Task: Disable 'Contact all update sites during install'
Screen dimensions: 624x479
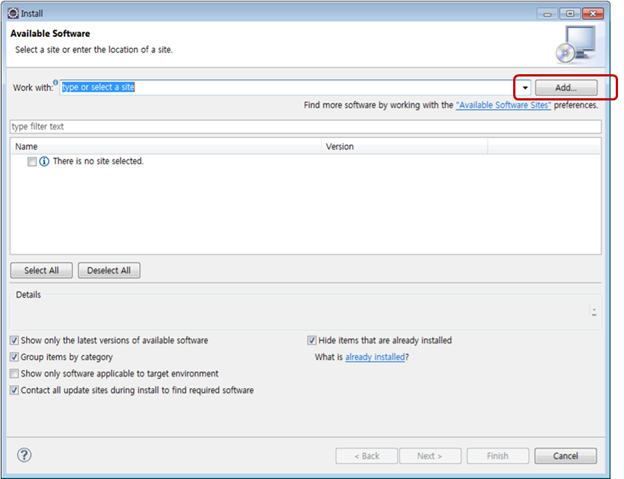Action: [14, 390]
